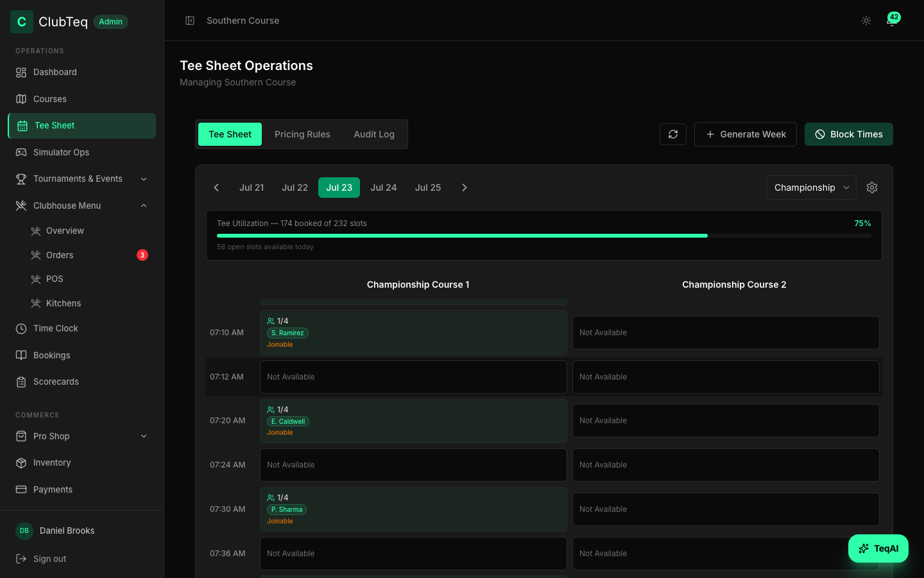
Task: Click the refresh tee sheet icon
Action: click(673, 134)
